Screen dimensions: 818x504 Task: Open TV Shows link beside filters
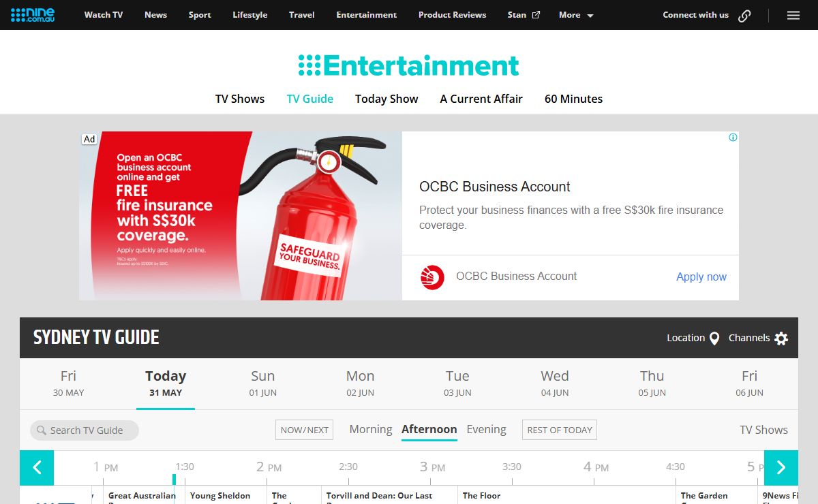[763, 430]
